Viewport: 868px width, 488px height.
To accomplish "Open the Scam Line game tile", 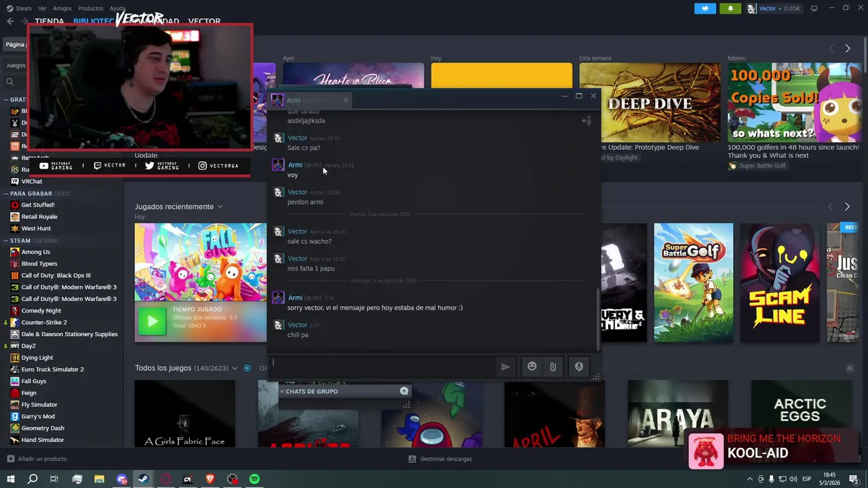I will coord(780,283).
